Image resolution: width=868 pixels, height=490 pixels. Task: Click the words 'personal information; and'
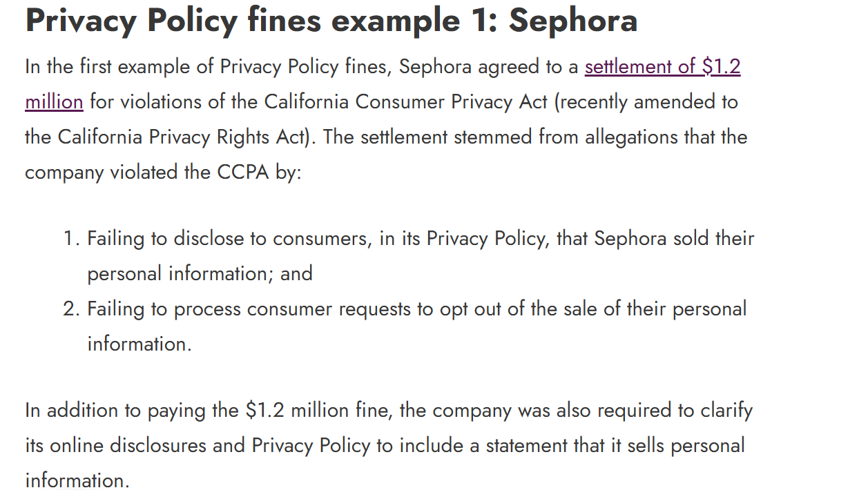[200, 273]
